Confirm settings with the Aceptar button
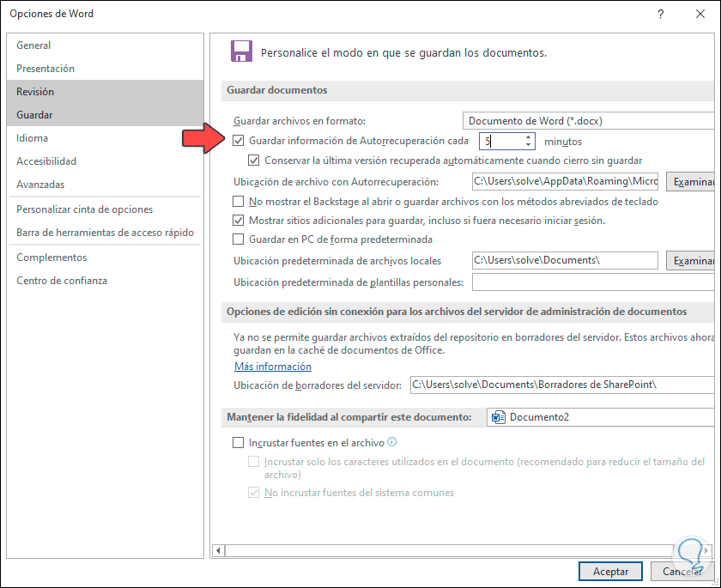Image resolution: width=721 pixels, height=588 pixels. 610,571
